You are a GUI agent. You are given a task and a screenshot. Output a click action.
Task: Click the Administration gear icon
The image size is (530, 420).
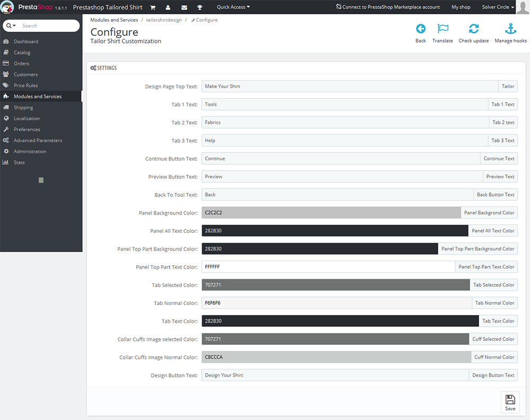pyautogui.click(x=6, y=151)
